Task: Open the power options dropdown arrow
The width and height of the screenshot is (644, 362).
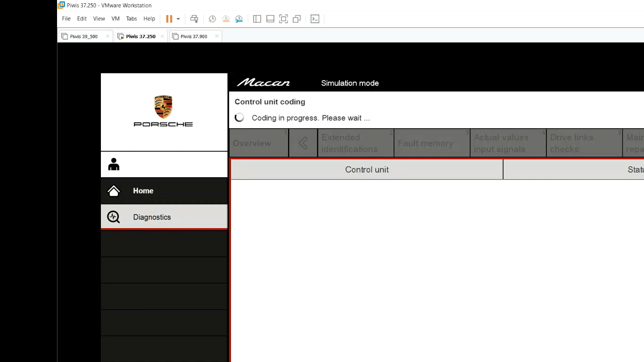Action: point(178,19)
